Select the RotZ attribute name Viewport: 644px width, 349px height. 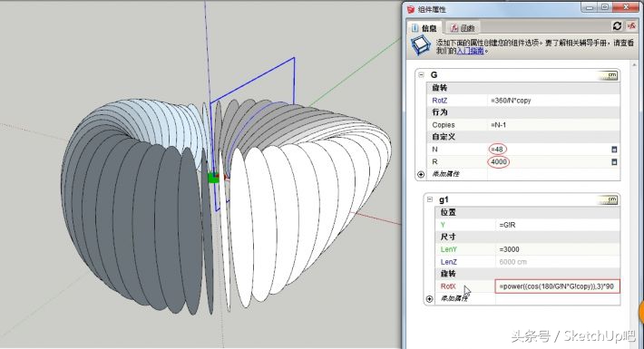440,101
